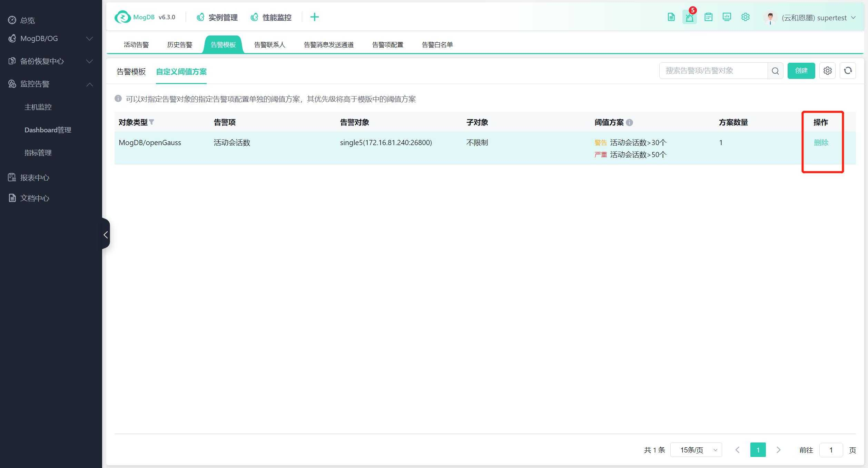Add a new tab with plus icon
The width and height of the screenshot is (868, 468).
pos(314,17)
